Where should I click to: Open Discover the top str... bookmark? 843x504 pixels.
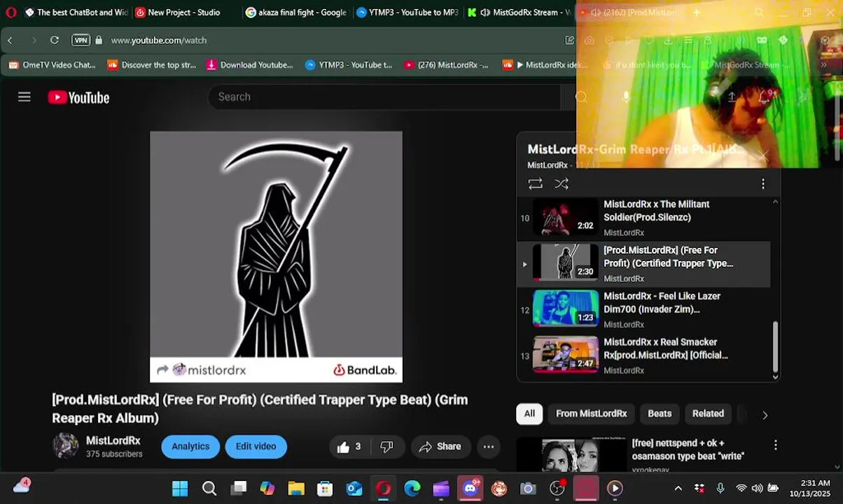pyautogui.click(x=152, y=65)
